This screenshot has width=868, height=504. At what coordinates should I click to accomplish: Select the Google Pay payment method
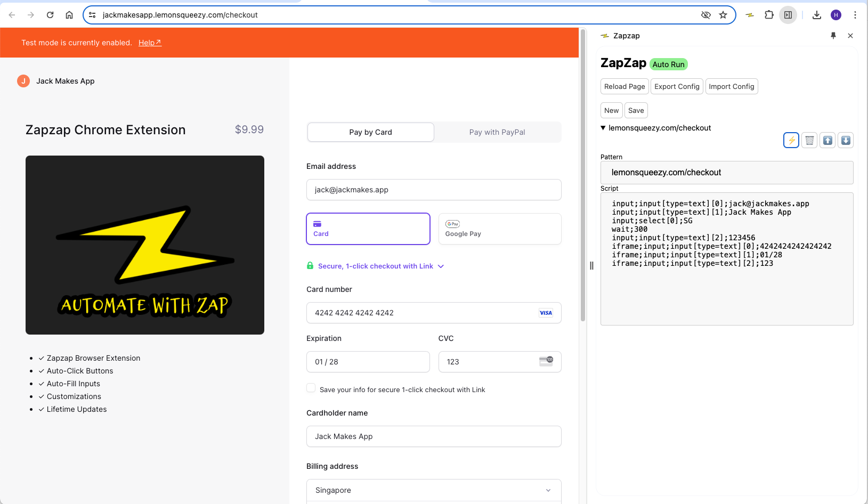(500, 229)
